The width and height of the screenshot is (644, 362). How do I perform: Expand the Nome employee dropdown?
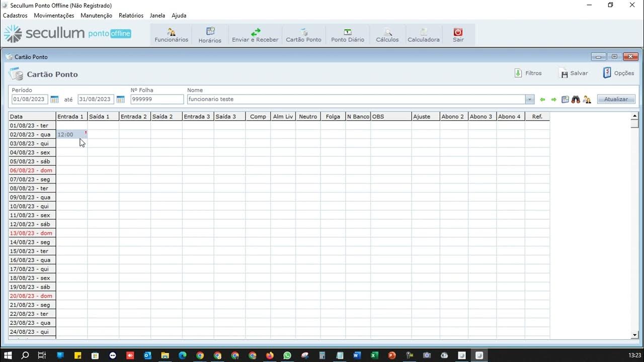[x=529, y=100]
